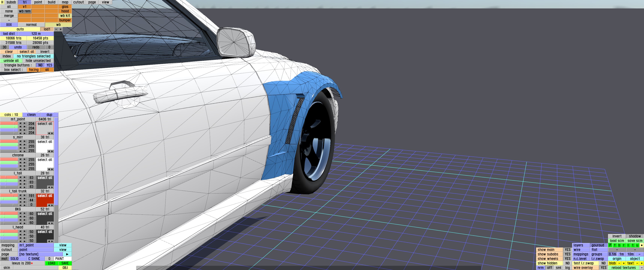Click the page texture right-arrow button

coord(67,254)
